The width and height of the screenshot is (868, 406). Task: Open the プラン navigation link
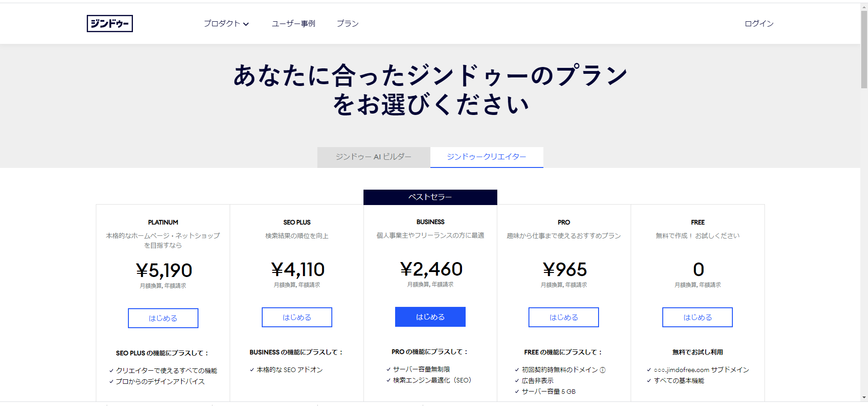click(348, 24)
